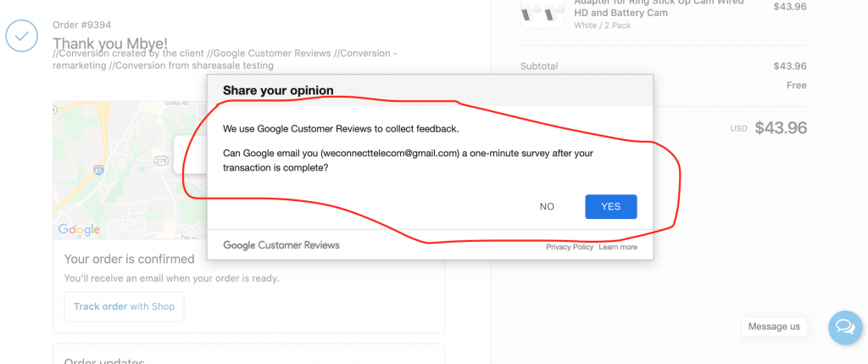The image size is (868, 364).
Task: Click the Google logo on the map
Action: [x=79, y=229]
